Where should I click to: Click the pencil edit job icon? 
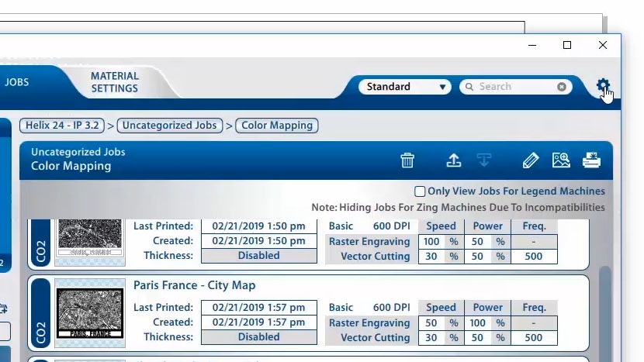tap(530, 160)
